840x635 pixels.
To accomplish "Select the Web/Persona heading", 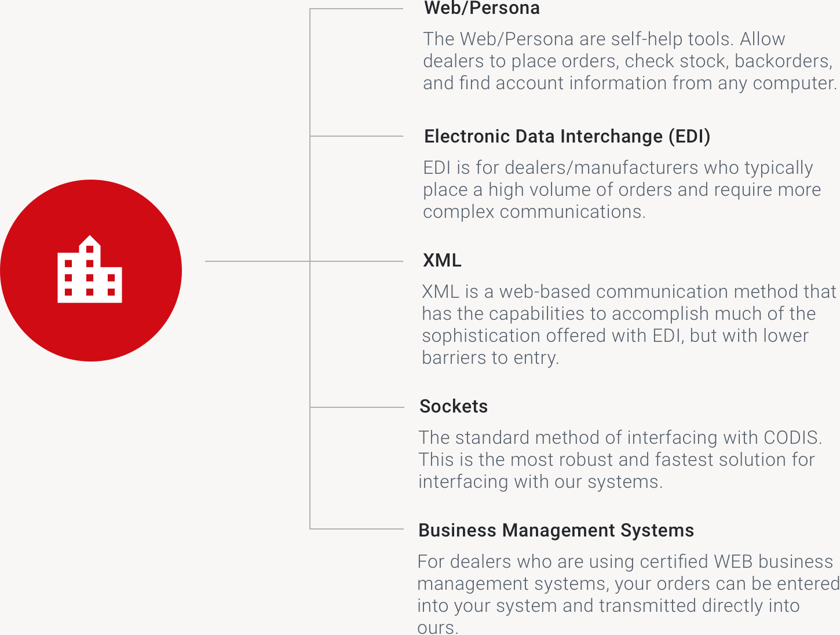I will tap(481, 8).
